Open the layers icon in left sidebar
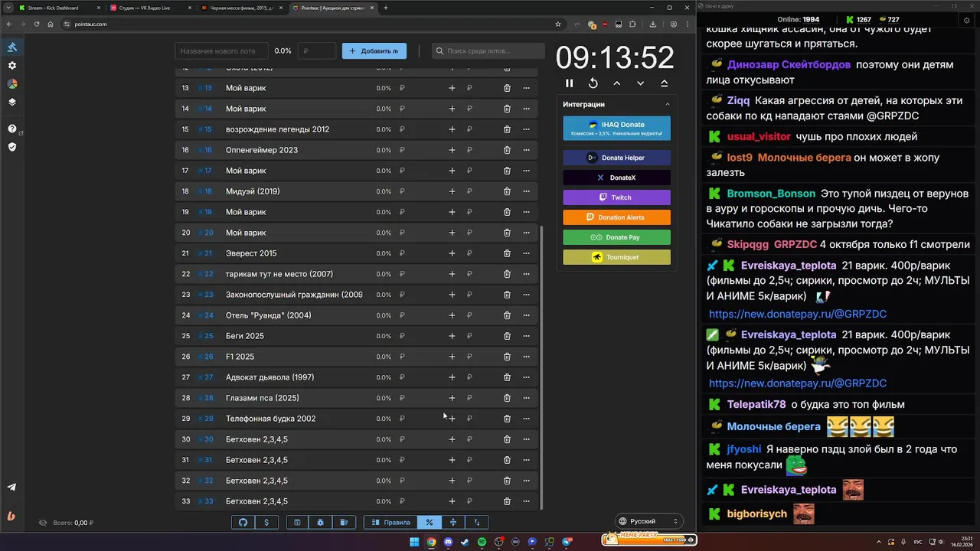Viewport: 980px width, 551px height. tap(12, 102)
